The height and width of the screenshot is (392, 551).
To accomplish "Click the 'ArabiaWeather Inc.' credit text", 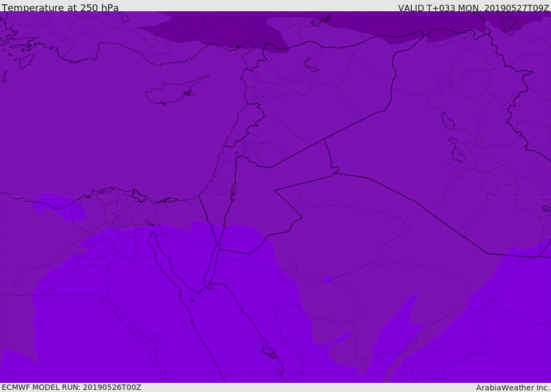I will (x=513, y=388).
